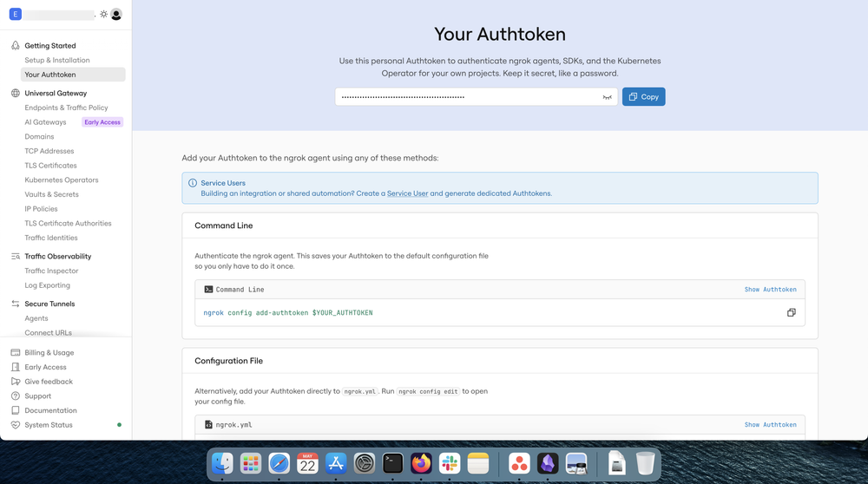Open Finder from the Dock
The image size is (868, 484).
coord(222,463)
